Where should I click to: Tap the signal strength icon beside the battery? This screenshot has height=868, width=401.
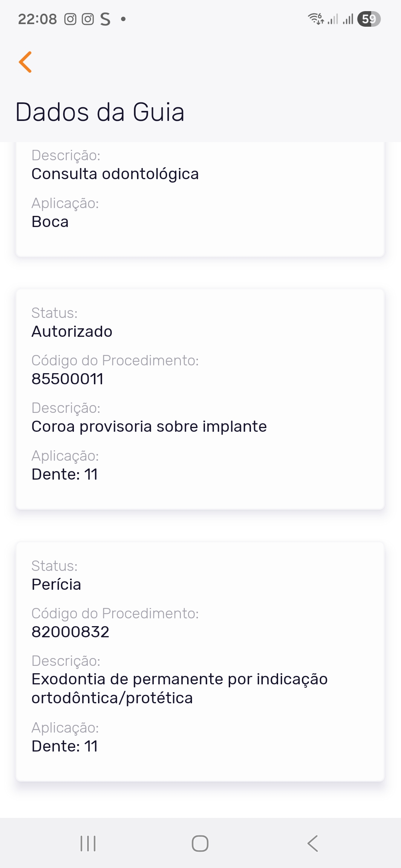coord(348,19)
